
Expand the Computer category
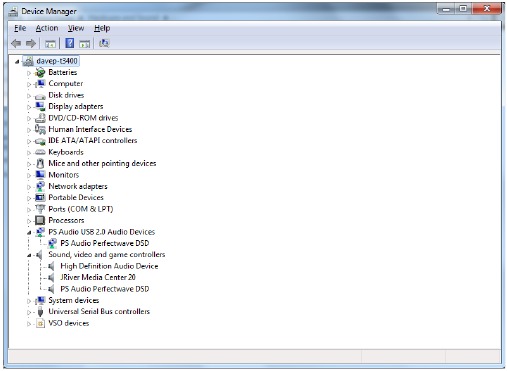[29, 84]
